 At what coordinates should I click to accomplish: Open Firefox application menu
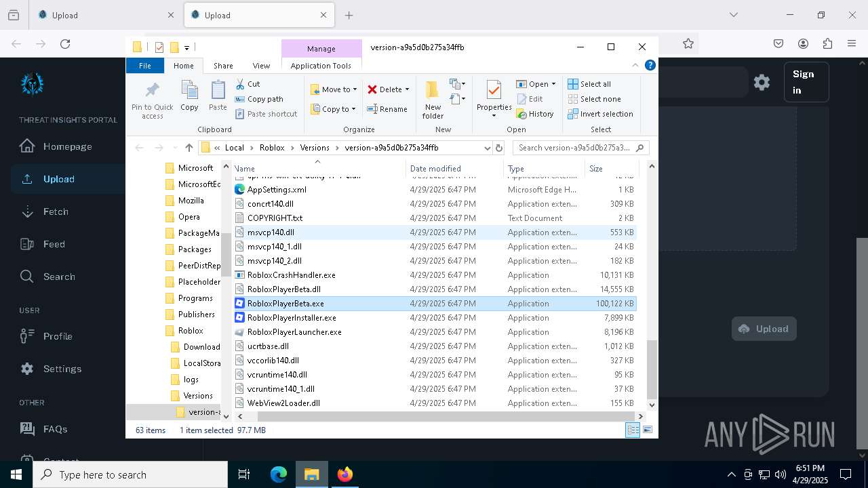pos(852,44)
